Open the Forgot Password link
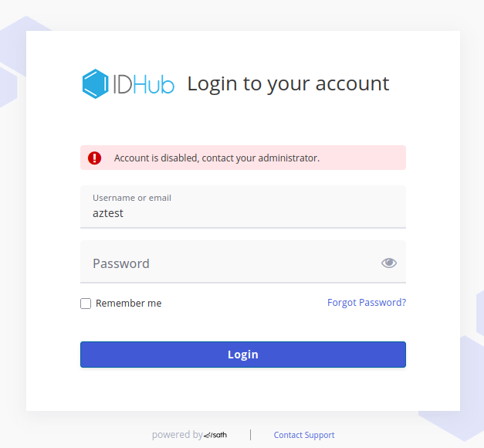This screenshot has height=448, width=484. click(367, 303)
